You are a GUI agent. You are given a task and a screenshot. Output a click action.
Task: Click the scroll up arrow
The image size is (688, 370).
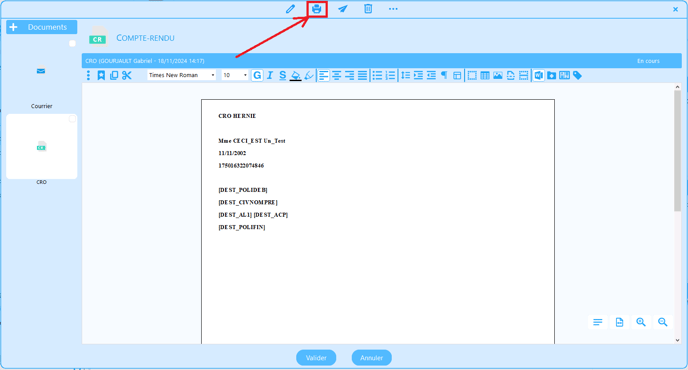677,87
